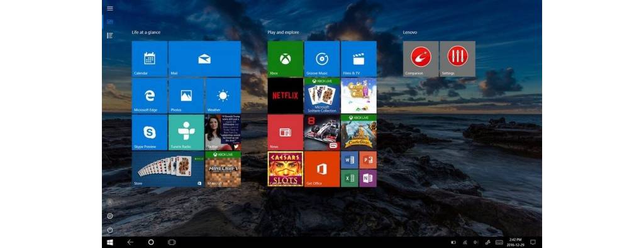Image resolution: width=644 pixels, height=248 pixels.
Task: Click the Windows Start button on taskbar
Action: pos(110,242)
